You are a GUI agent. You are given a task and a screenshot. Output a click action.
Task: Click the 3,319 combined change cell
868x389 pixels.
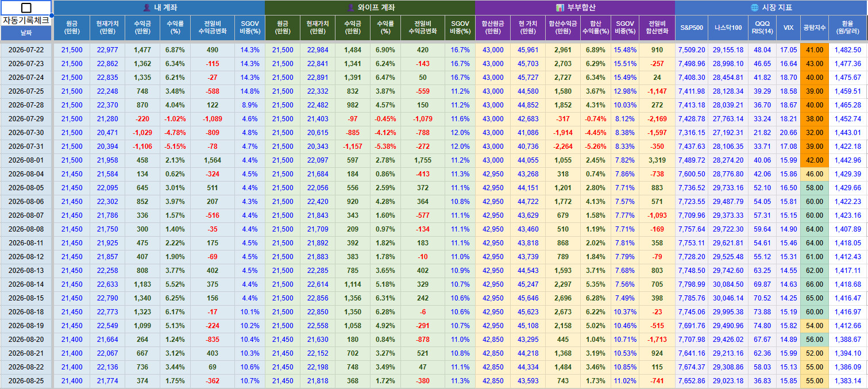pos(657,160)
